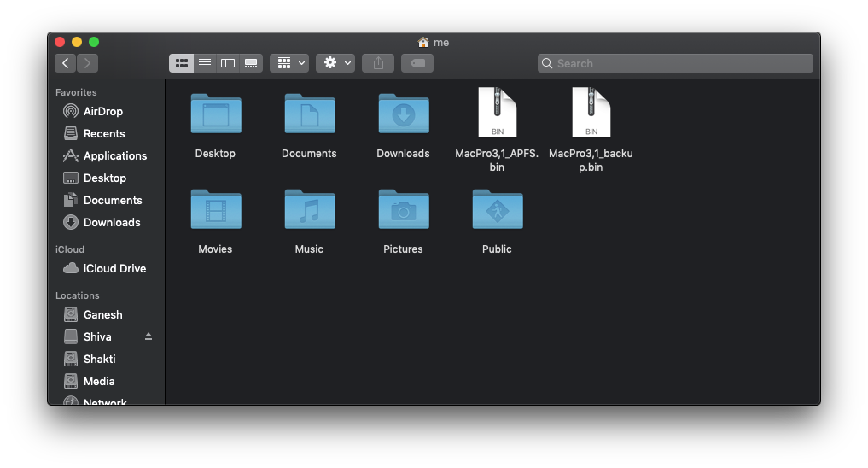Switch to gallery view
868x468 pixels.
(251, 63)
